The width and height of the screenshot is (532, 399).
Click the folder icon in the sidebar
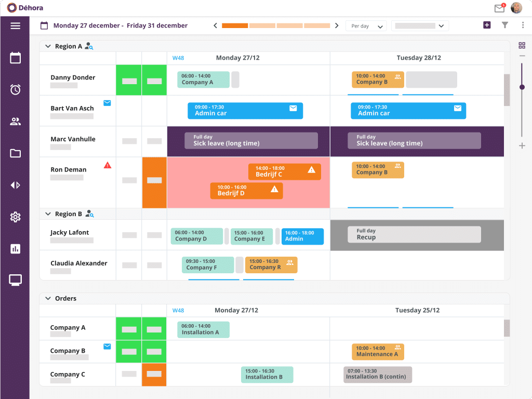pyautogui.click(x=15, y=153)
